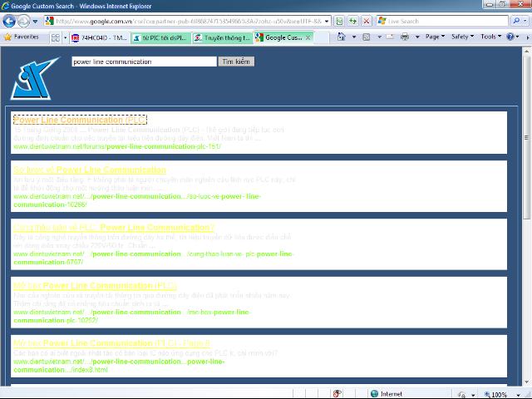
Task: Expand the zoom level dropdown arrow
Action: click(x=519, y=394)
